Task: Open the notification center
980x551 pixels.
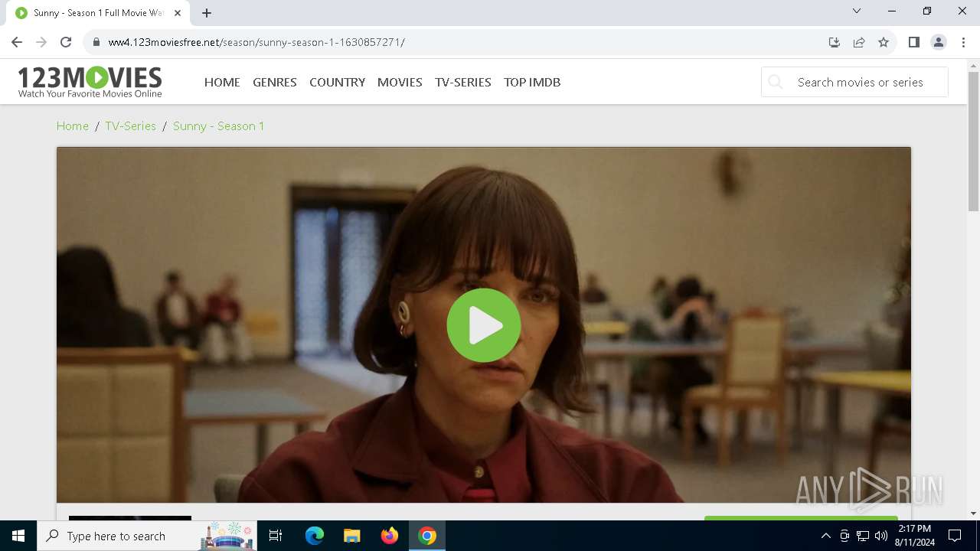Action: (x=955, y=536)
